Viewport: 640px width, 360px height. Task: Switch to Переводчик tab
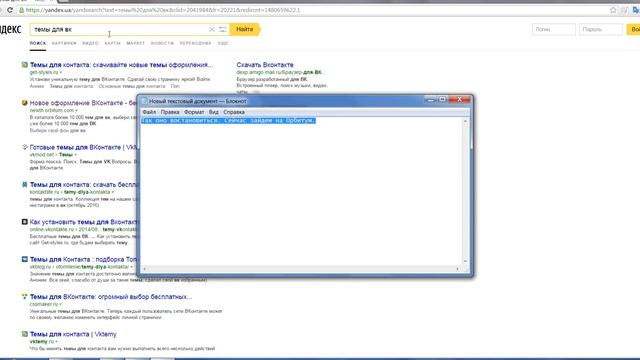coord(196,43)
